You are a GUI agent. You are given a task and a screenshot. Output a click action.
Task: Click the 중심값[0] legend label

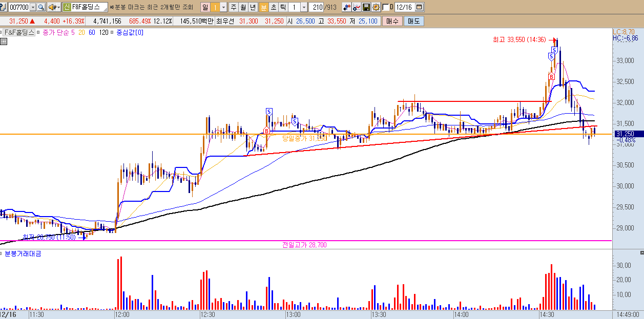click(130, 32)
